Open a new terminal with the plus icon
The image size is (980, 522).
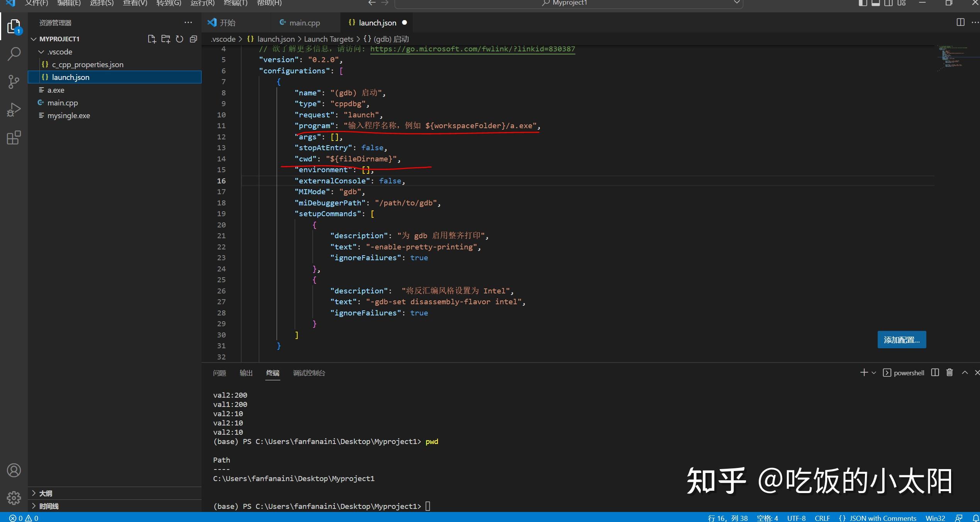coord(863,372)
